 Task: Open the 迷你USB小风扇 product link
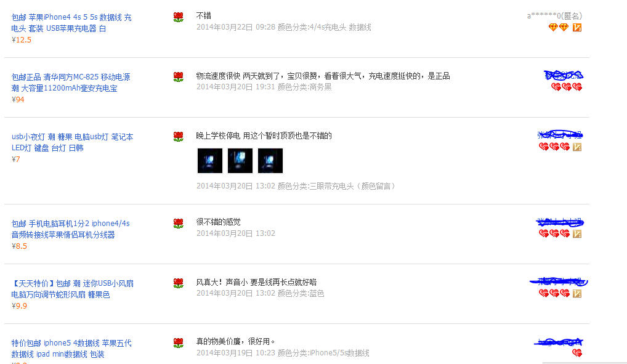pyautogui.click(x=73, y=289)
